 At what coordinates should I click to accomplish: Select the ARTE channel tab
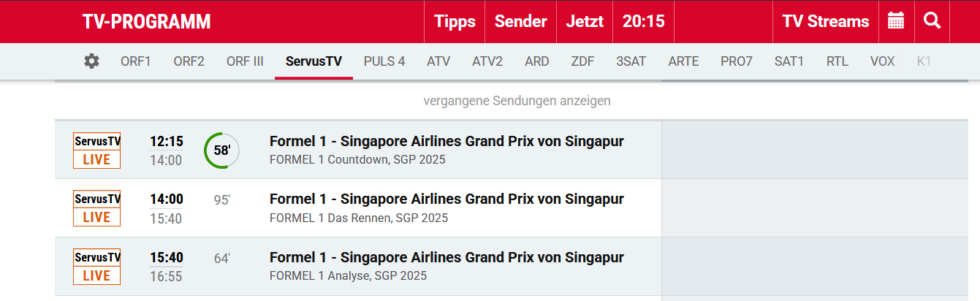click(x=683, y=61)
